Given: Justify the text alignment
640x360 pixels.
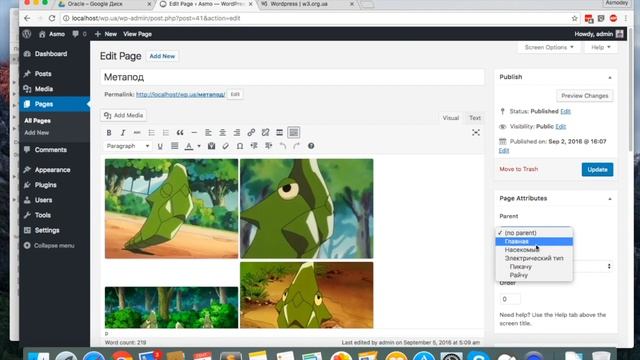Looking at the screenshot, I should tap(174, 146).
